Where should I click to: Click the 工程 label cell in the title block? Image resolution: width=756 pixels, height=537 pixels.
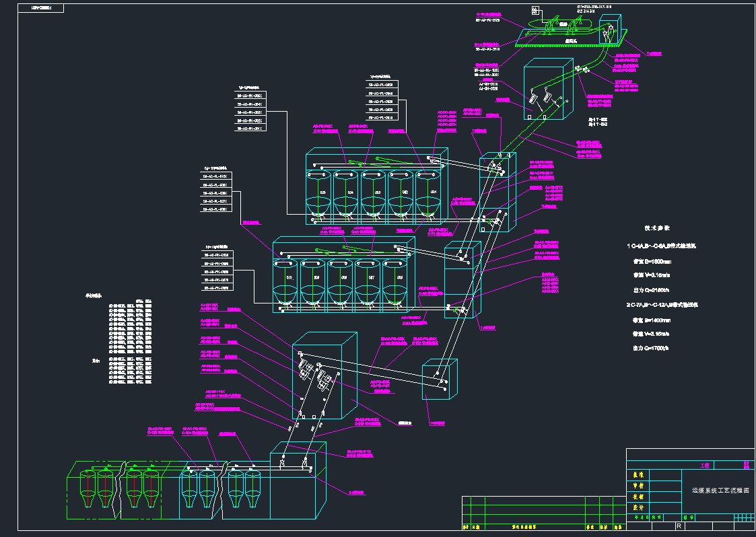(x=706, y=465)
